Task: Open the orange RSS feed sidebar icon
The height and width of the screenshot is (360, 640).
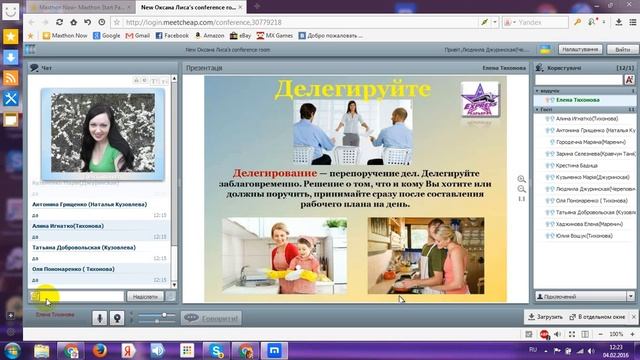Action: click(11, 78)
